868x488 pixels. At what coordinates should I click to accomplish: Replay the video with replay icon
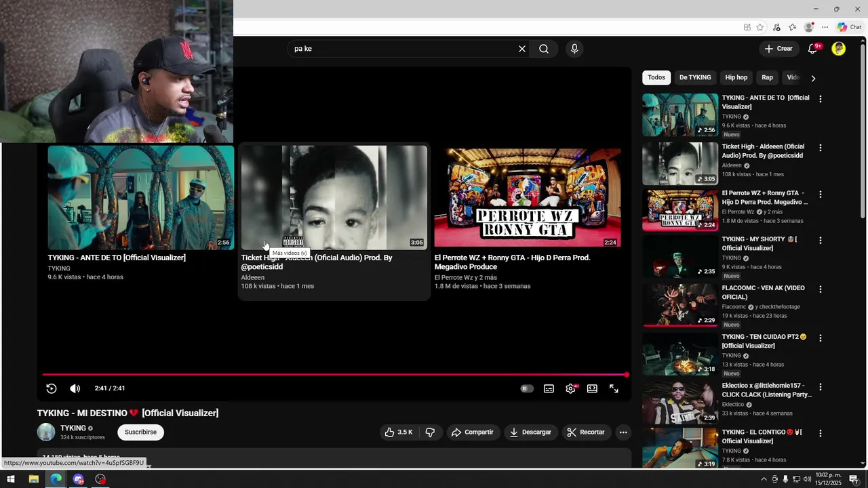(52, 388)
